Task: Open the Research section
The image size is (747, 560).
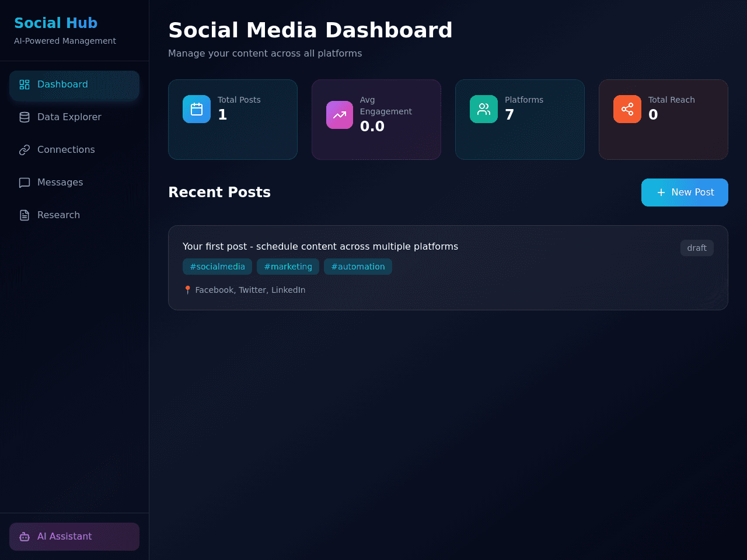Action: click(x=74, y=215)
